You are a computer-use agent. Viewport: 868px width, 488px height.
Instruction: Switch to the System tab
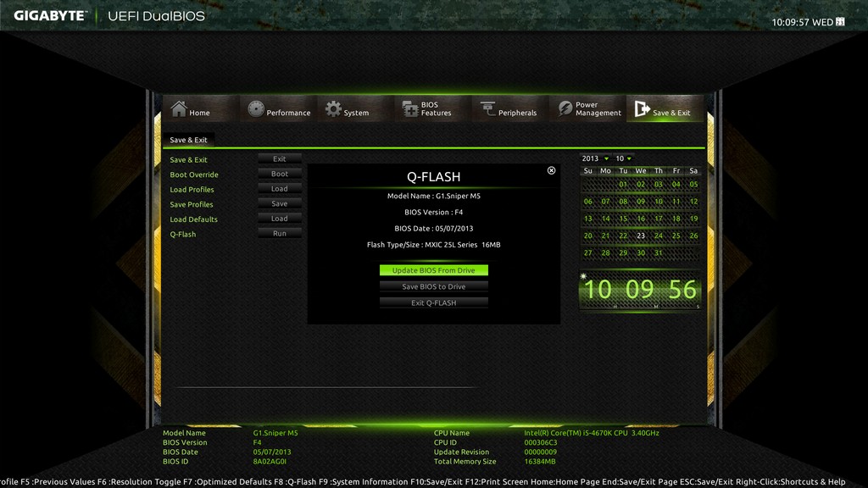point(356,108)
